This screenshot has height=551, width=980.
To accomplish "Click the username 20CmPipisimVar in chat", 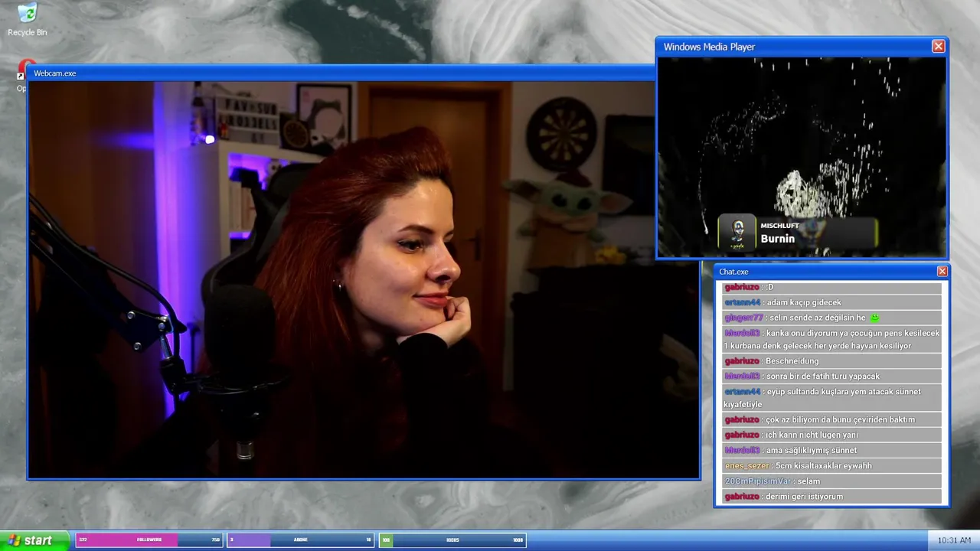I will (757, 481).
